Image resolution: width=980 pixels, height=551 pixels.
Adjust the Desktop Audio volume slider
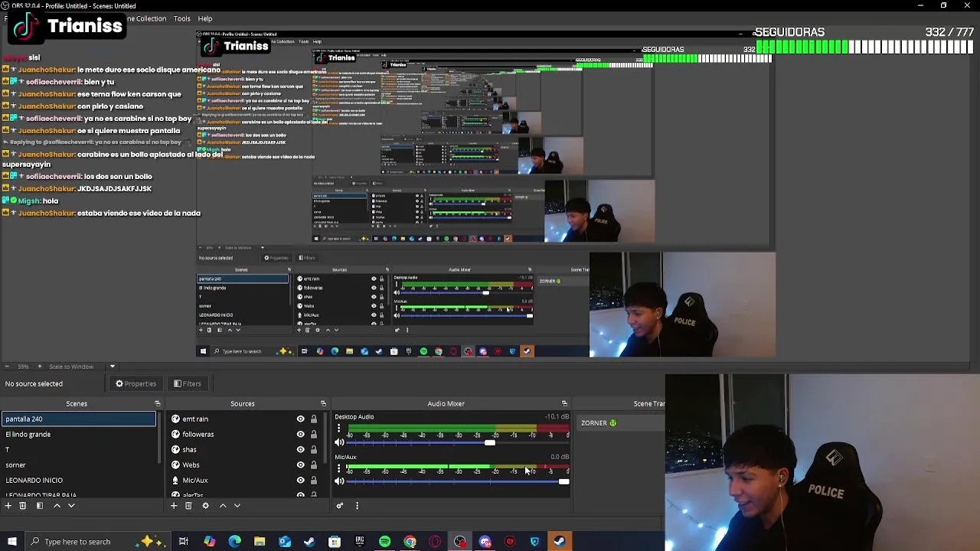click(x=490, y=442)
